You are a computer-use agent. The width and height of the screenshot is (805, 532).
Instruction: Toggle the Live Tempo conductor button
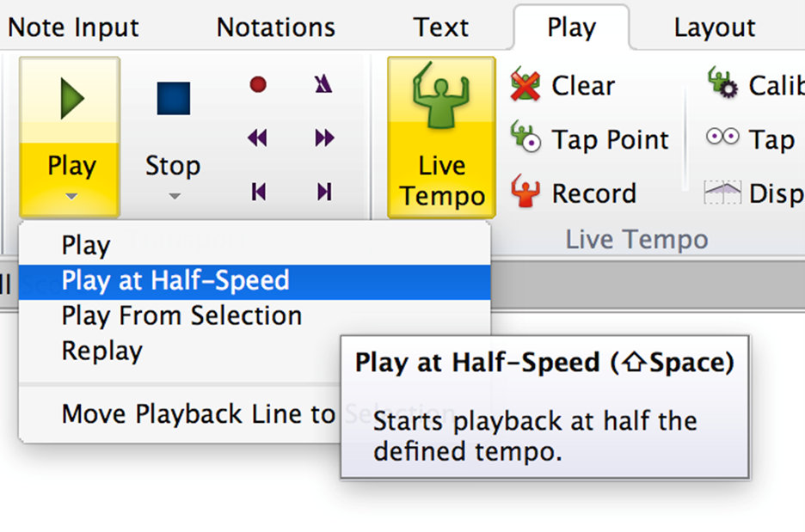(441, 138)
